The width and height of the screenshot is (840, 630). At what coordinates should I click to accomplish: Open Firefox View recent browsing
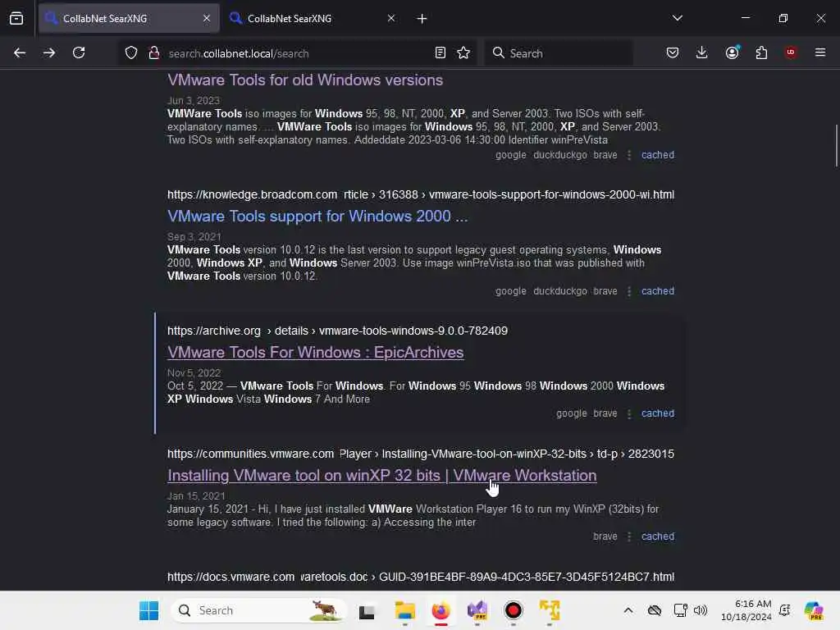tap(16, 19)
